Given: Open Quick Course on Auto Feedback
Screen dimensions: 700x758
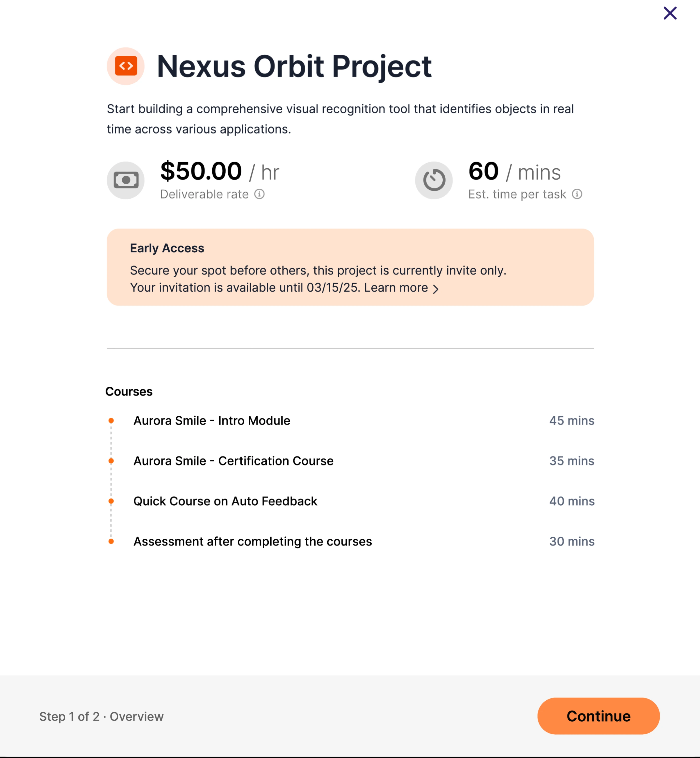Looking at the screenshot, I should 225,501.
